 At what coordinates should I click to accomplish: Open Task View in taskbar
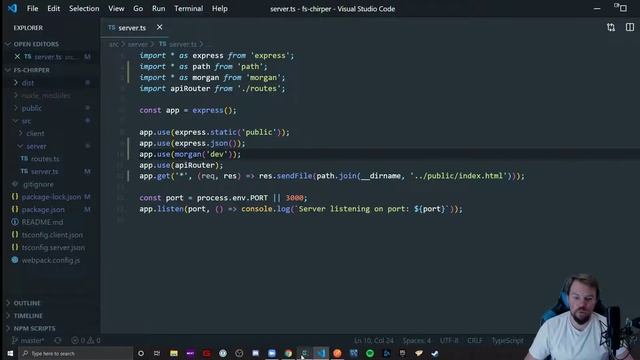[x=157, y=353]
